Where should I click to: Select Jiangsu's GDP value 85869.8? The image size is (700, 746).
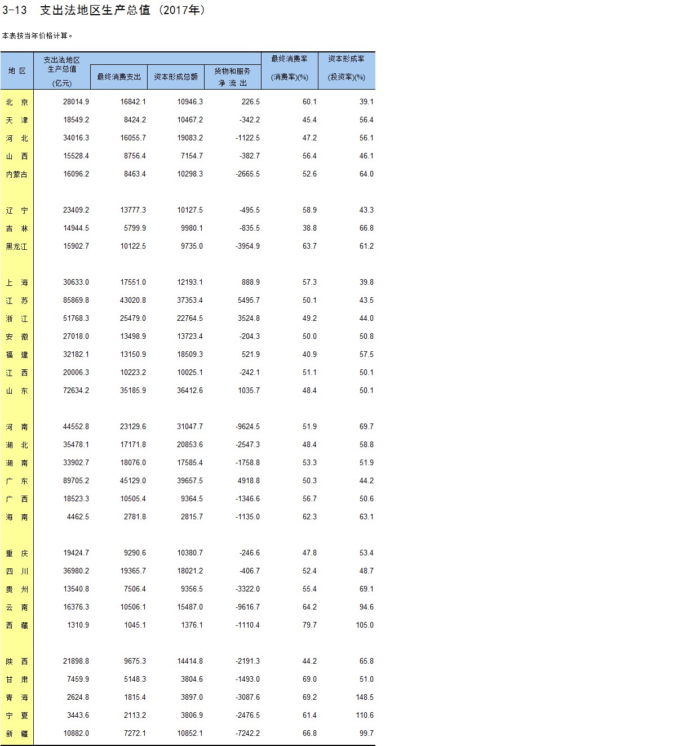(x=76, y=301)
